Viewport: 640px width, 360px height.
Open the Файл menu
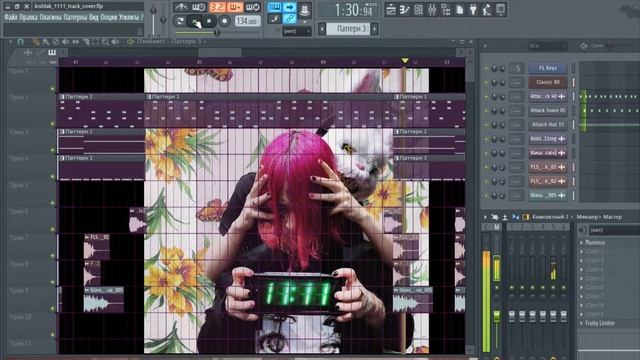11,18
